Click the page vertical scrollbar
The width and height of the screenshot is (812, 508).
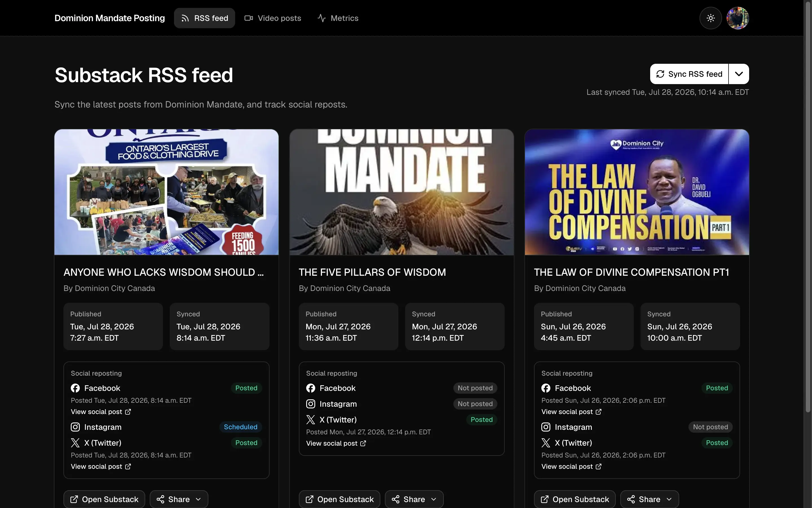[x=808, y=207]
